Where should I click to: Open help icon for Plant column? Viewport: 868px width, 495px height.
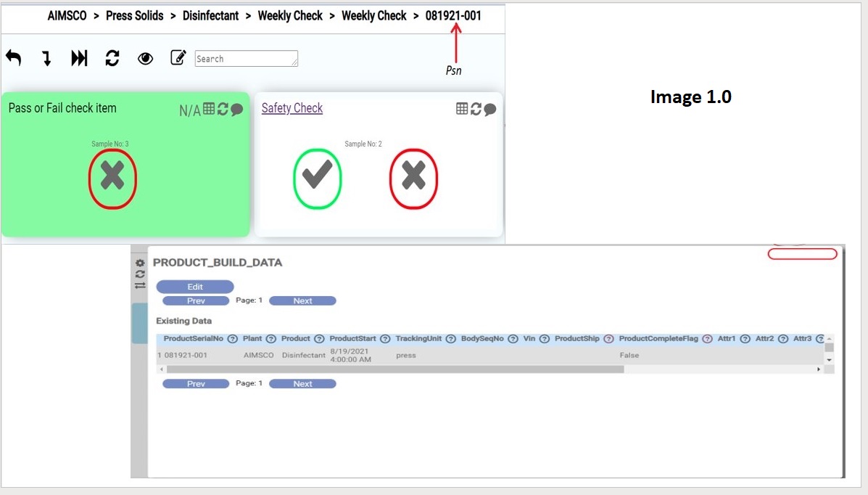[270, 339]
